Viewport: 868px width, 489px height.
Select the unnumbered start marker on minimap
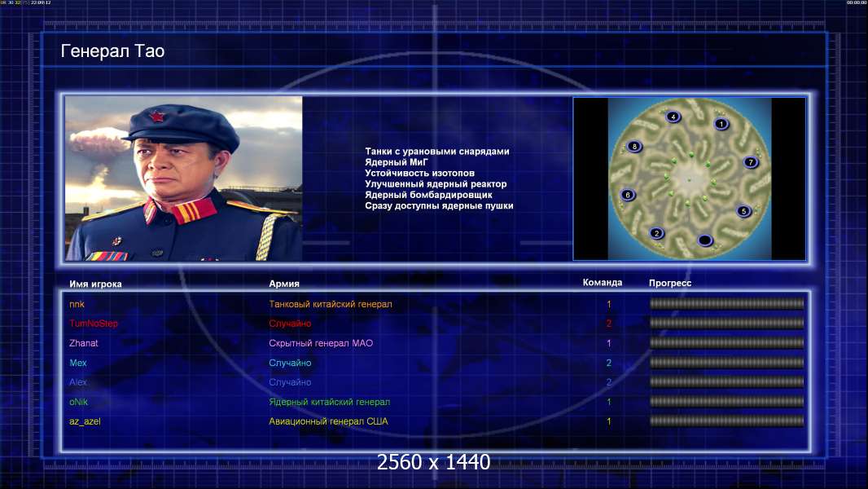(x=704, y=240)
